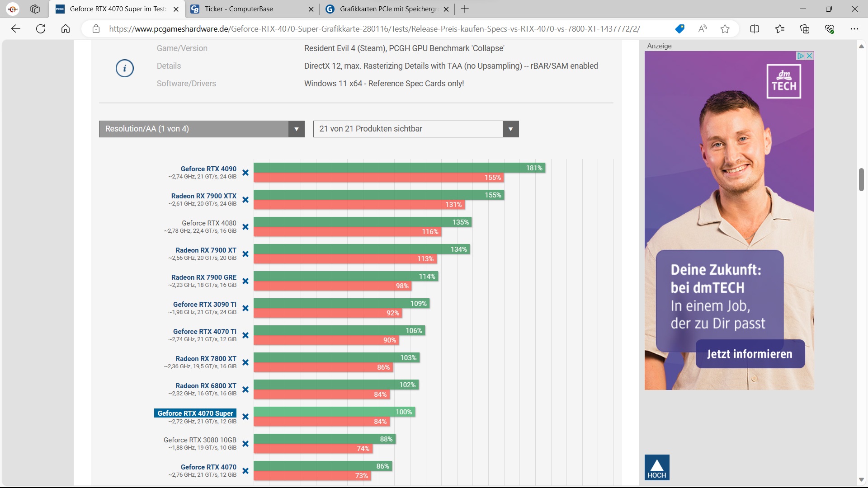The width and height of the screenshot is (868, 488).
Task: Click the read aloud icon
Action: 702,29
